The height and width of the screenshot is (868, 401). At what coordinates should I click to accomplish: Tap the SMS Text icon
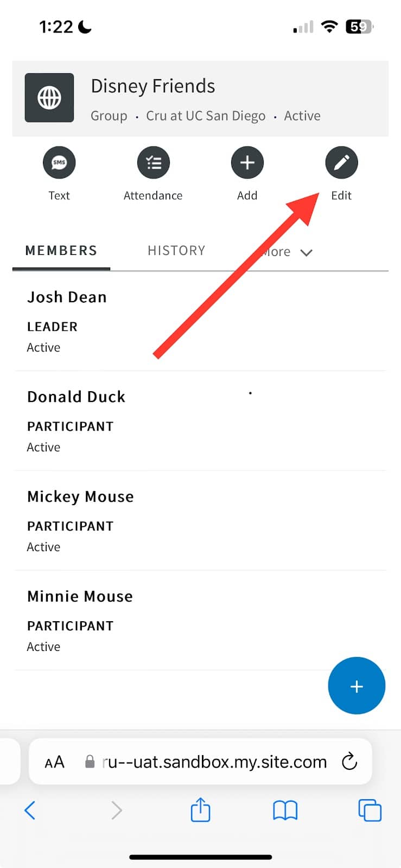point(59,163)
